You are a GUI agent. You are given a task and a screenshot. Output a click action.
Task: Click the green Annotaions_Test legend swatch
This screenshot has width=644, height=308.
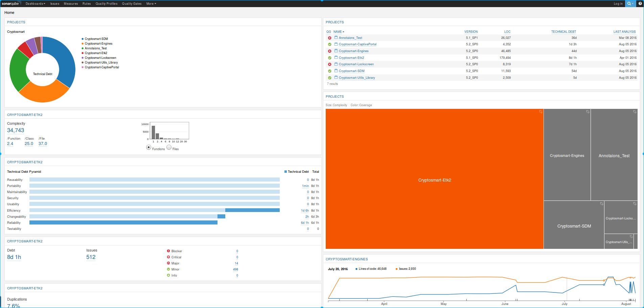tap(83, 48)
